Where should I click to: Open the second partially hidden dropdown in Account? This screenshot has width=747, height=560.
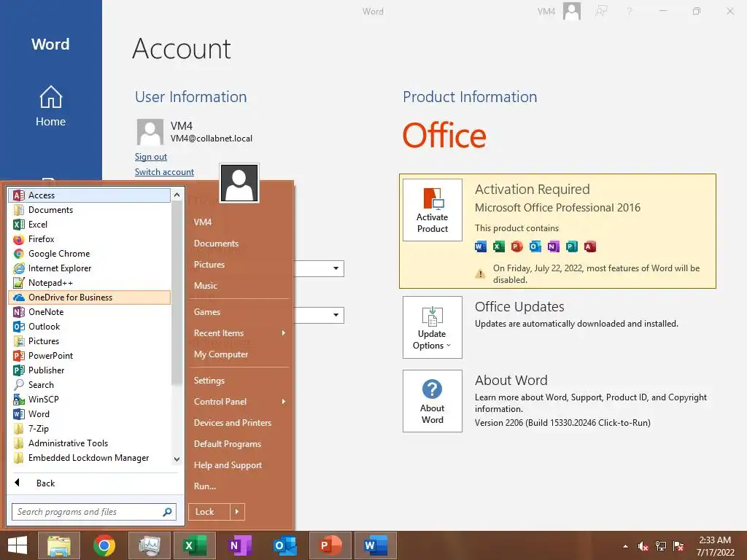click(336, 315)
